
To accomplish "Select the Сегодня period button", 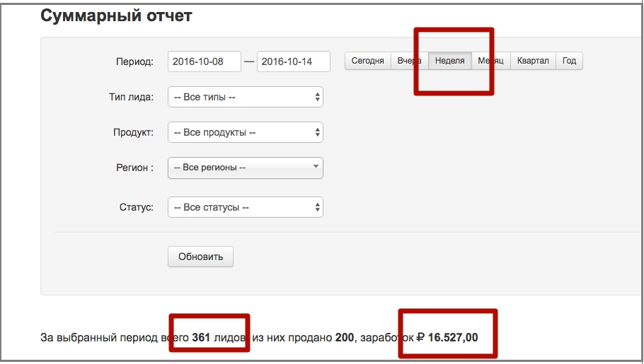I will (367, 61).
